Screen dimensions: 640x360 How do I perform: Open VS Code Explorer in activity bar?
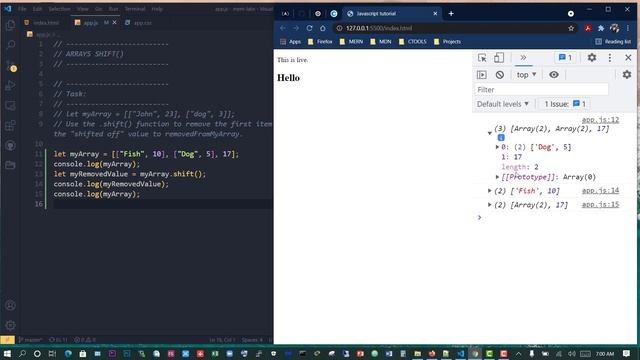pyautogui.click(x=11, y=25)
